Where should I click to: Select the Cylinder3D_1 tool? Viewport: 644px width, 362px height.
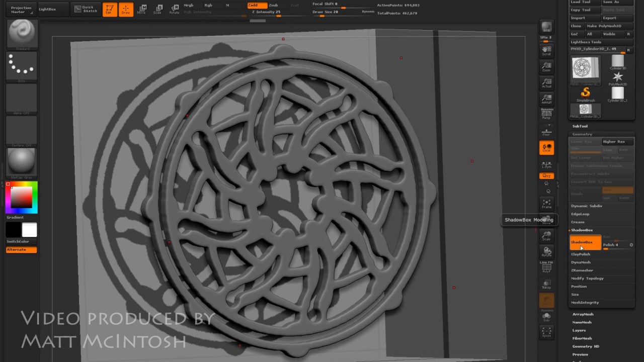point(617,94)
